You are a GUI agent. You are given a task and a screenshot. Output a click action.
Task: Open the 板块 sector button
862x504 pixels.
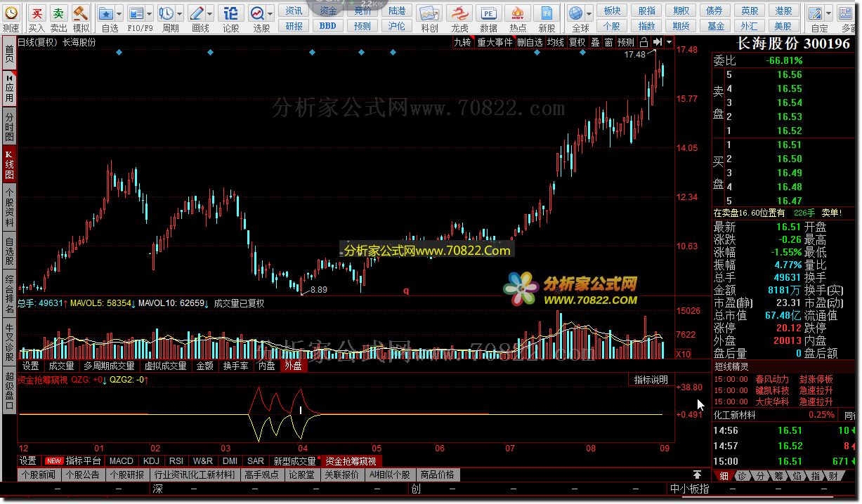[x=612, y=11]
